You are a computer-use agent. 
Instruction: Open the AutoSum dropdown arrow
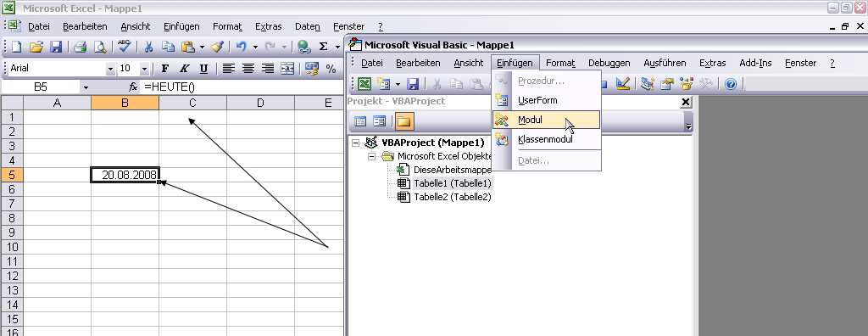(337, 48)
